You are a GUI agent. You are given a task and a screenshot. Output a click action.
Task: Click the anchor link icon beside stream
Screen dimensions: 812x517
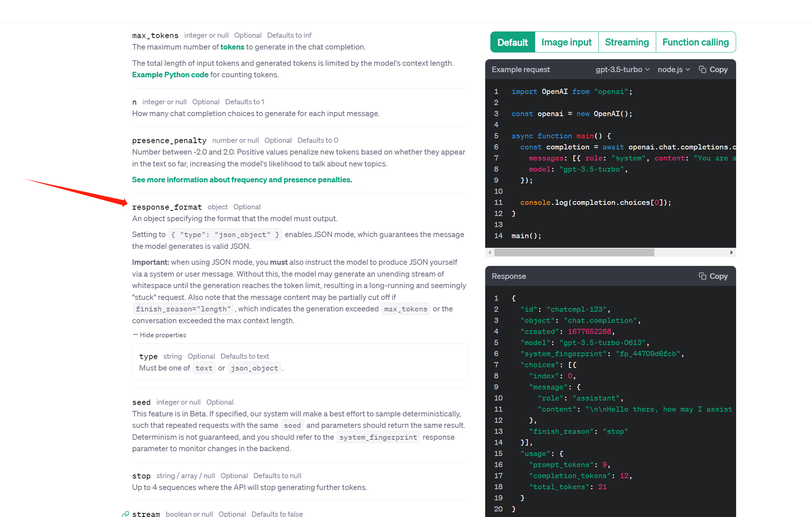point(126,514)
